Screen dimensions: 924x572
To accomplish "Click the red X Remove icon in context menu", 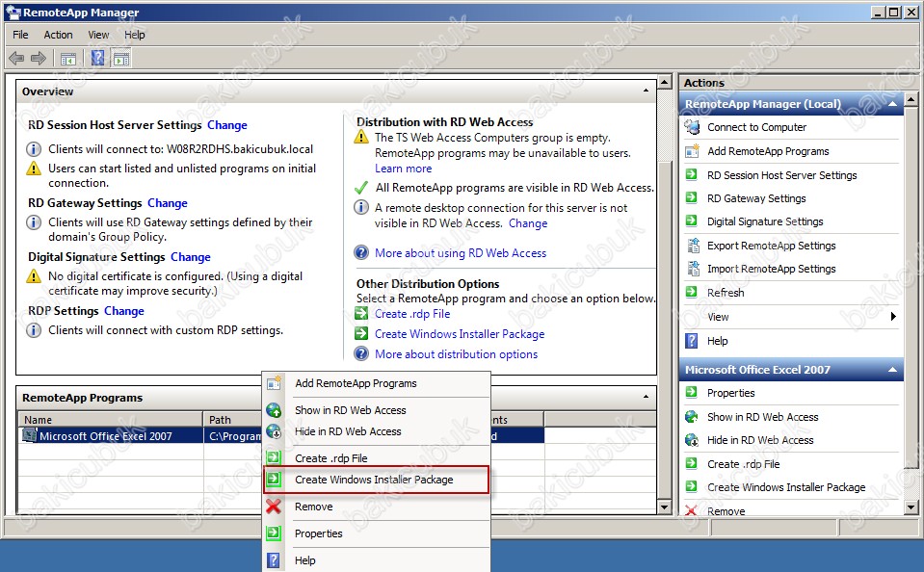I will [274, 506].
